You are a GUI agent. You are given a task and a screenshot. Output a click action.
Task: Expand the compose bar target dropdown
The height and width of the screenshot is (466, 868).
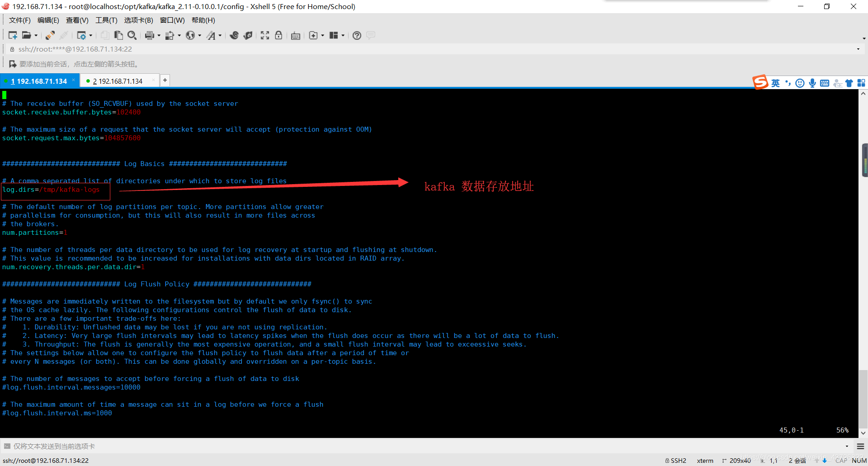(x=847, y=447)
